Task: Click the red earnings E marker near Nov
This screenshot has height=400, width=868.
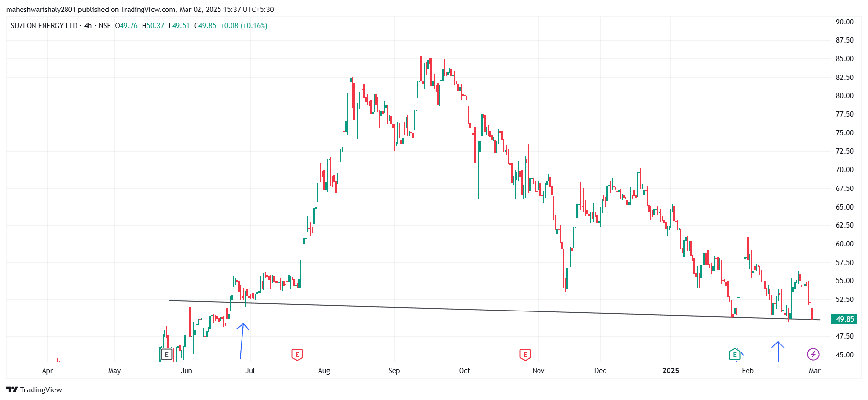Action: [525, 355]
